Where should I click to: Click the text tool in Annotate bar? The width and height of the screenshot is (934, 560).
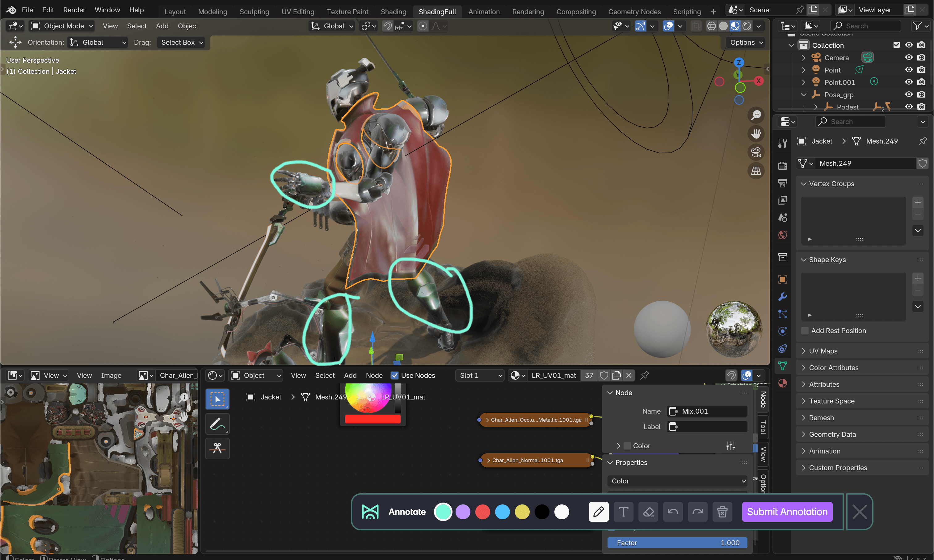(x=623, y=512)
